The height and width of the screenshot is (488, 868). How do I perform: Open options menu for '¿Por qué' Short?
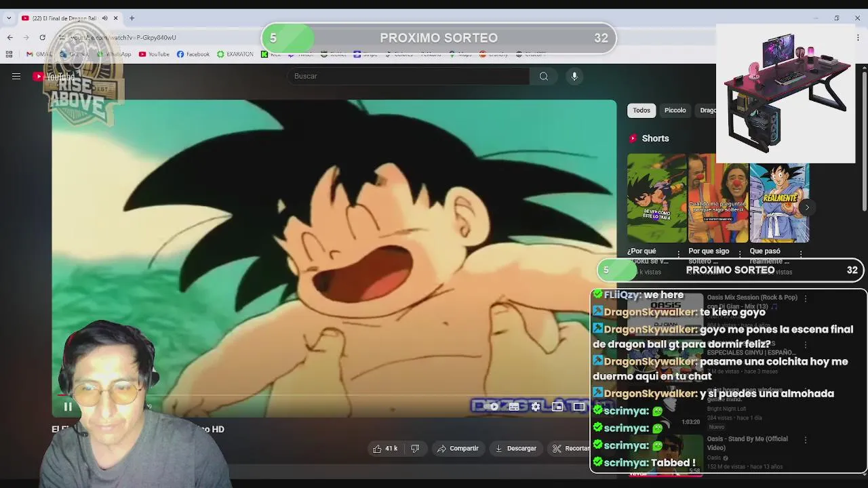pos(678,253)
